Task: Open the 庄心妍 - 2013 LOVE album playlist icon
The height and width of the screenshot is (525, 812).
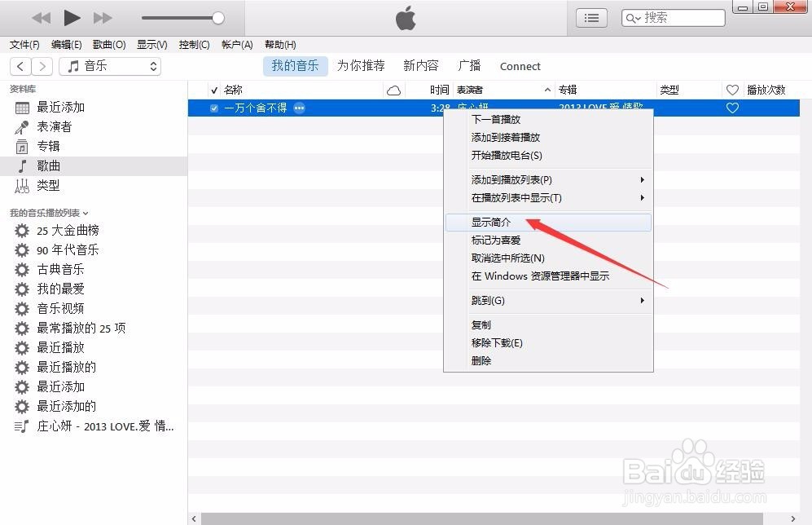Action: pos(23,426)
